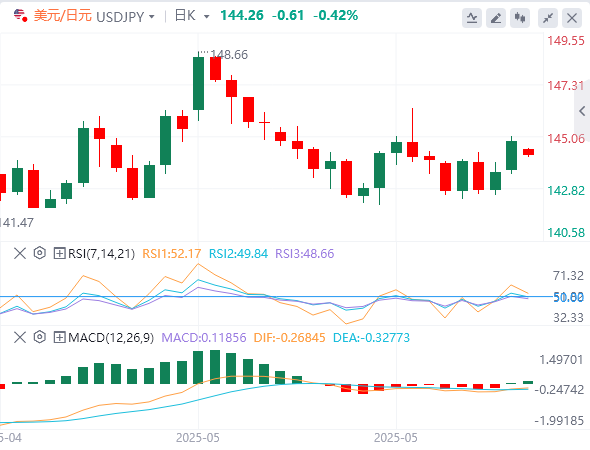Open MACD indicator settings gear

tap(40, 337)
